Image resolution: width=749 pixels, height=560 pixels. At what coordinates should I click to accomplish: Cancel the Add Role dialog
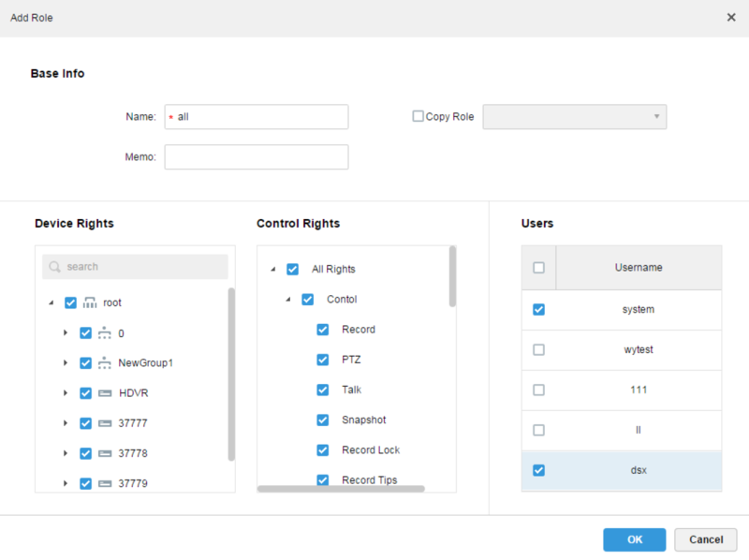706,539
